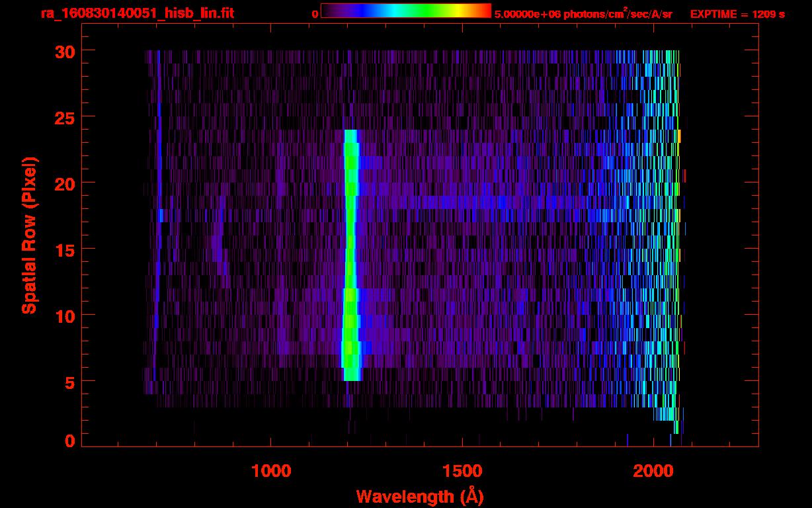
Task: Click the y-axis tick label 15
Action: pos(65,249)
